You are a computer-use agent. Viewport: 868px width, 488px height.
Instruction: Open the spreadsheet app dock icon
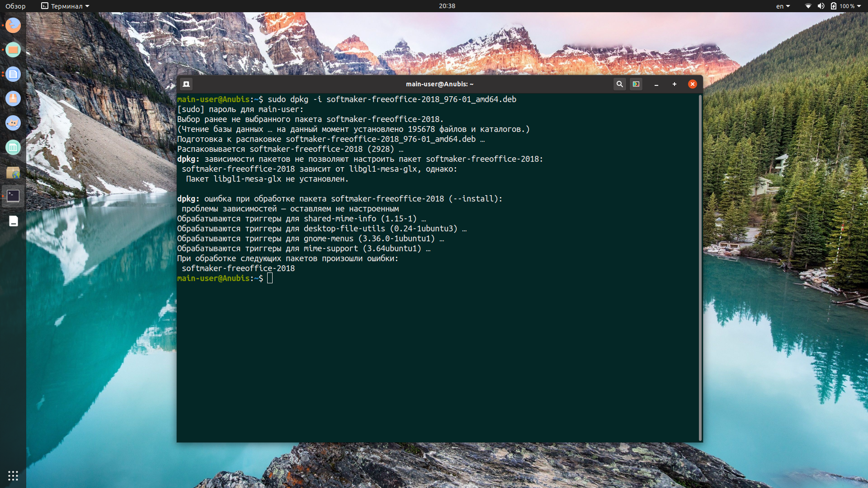[x=13, y=147]
